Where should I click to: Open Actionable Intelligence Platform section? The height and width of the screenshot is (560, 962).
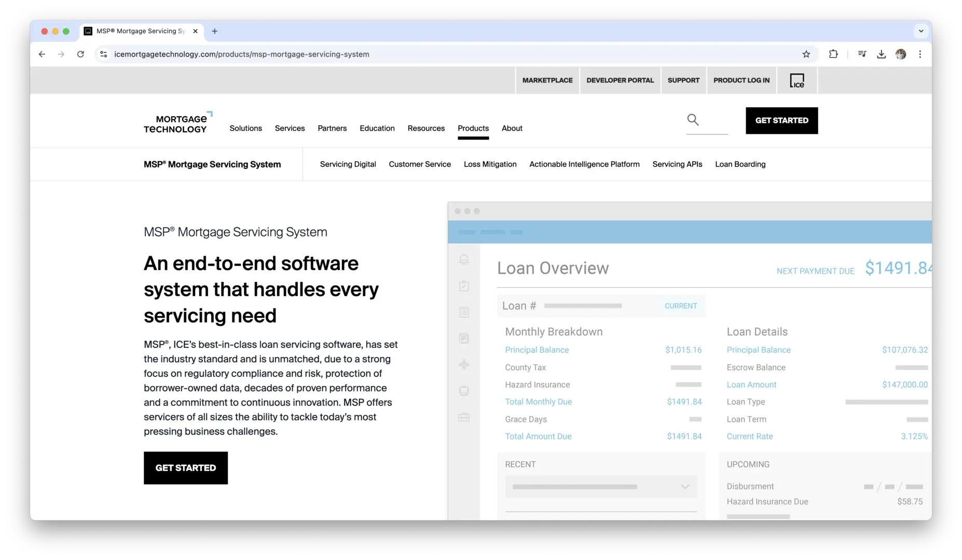(584, 164)
